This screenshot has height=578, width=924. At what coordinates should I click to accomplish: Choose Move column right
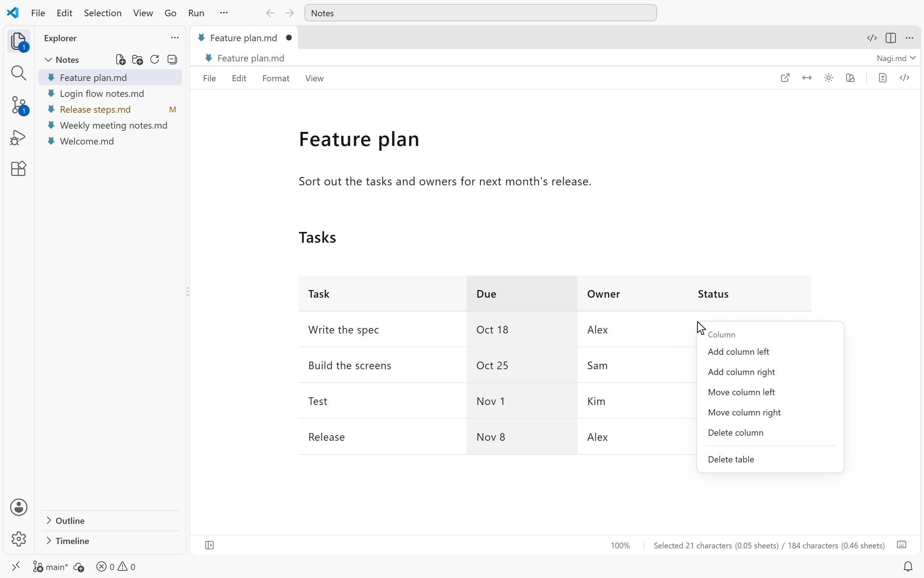770,413
